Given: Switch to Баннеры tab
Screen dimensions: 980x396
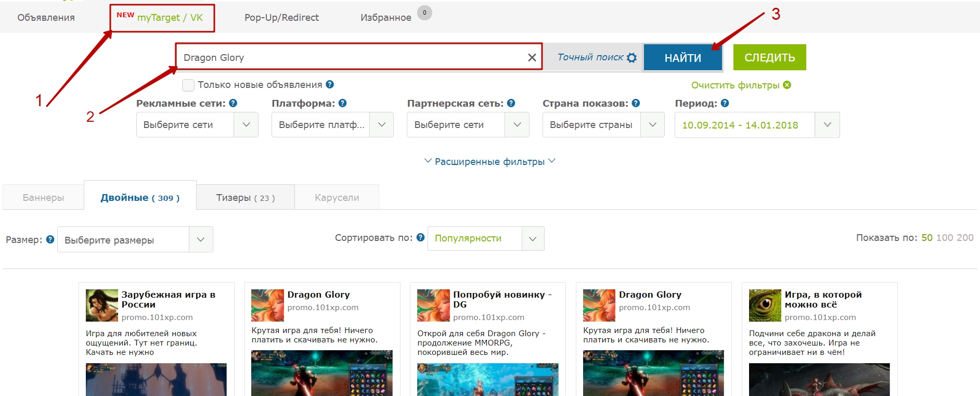Looking at the screenshot, I should 43,197.
